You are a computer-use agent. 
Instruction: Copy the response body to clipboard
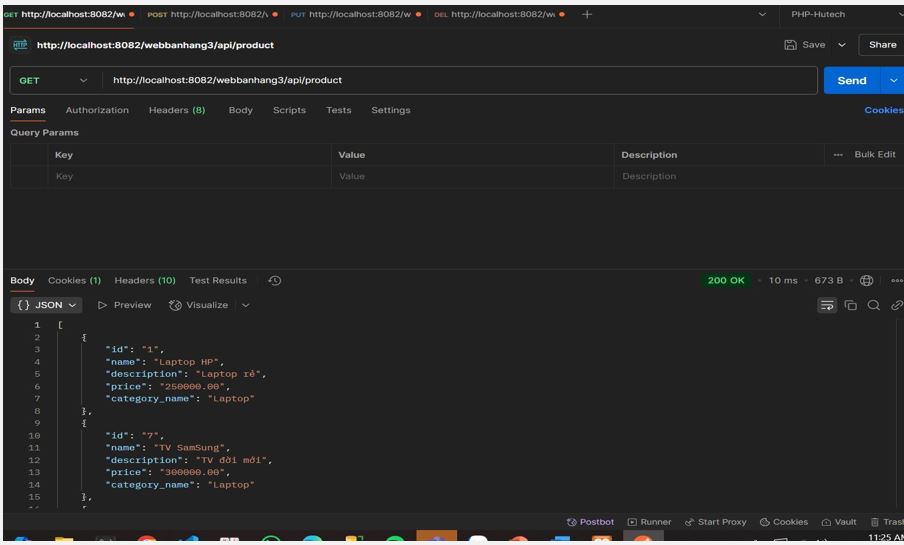pos(851,305)
